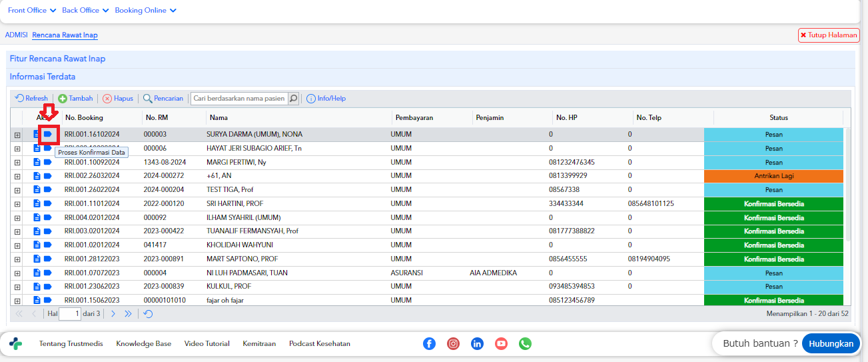
Task: Expand row RRI.001.10092024 details
Action: (17, 162)
